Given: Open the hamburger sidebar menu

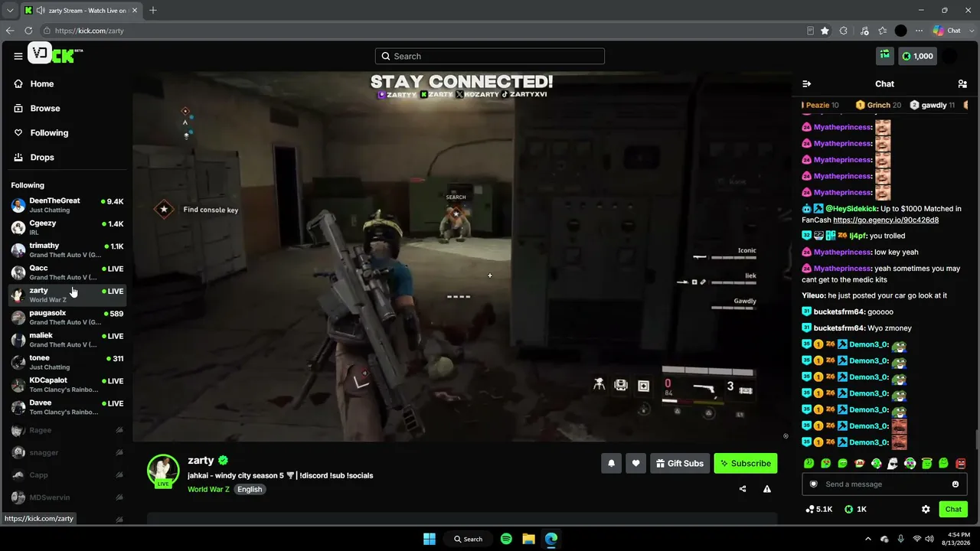Looking at the screenshot, I should [18, 56].
